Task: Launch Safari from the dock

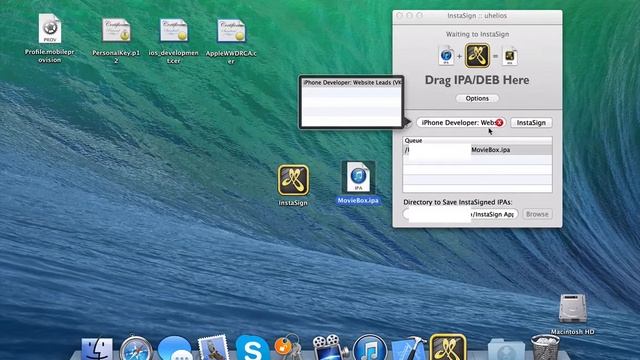Action: (136, 349)
